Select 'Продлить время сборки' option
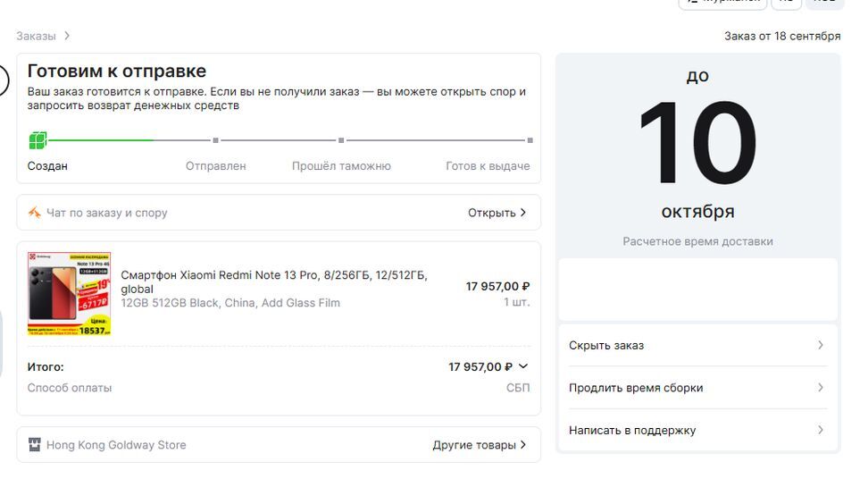The height and width of the screenshot is (487, 868). point(636,388)
